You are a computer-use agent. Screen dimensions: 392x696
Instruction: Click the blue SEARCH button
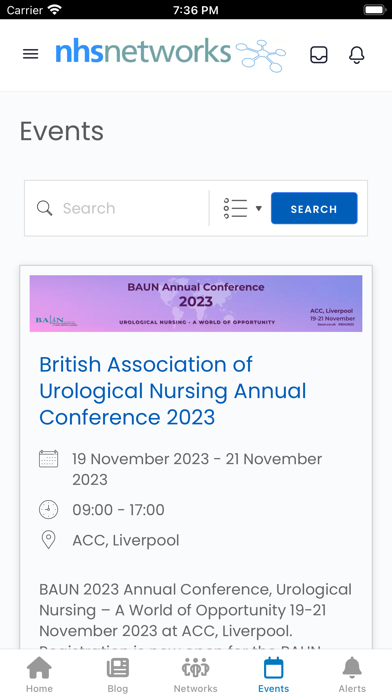click(x=314, y=208)
